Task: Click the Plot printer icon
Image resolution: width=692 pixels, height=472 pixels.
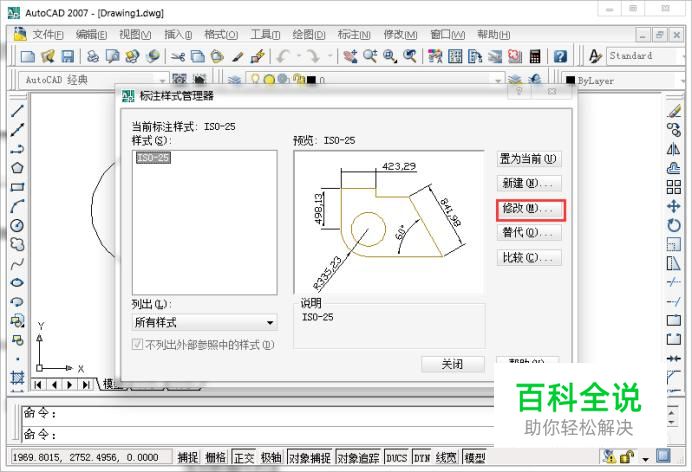Action: coord(93,56)
